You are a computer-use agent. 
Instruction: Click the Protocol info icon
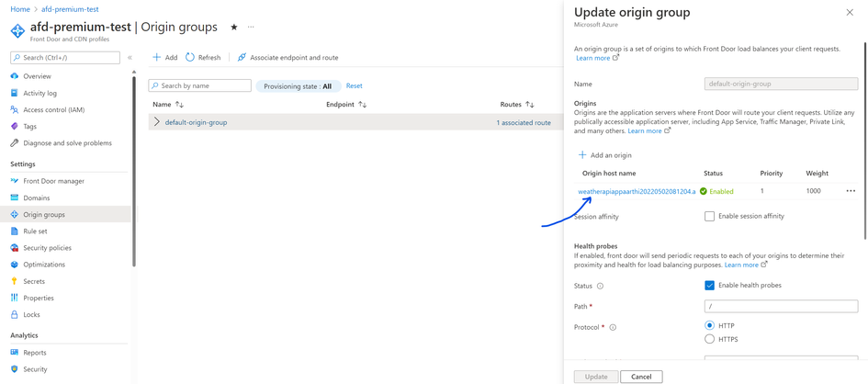tap(613, 327)
